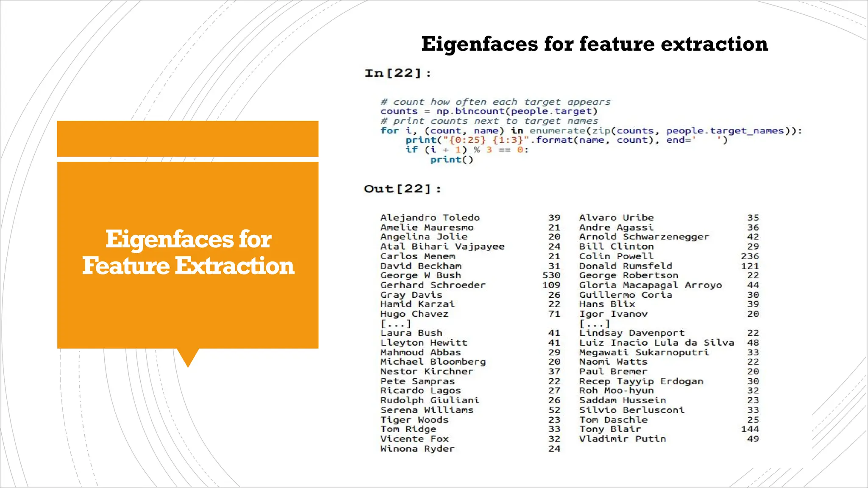Click the name 'Gloria Macapagal Arroyo'
The height and width of the screenshot is (488, 868).
click(651, 285)
